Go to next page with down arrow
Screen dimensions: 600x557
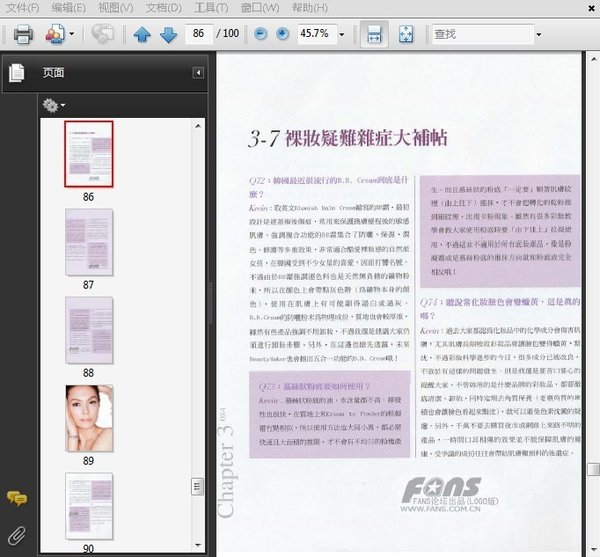click(167, 34)
